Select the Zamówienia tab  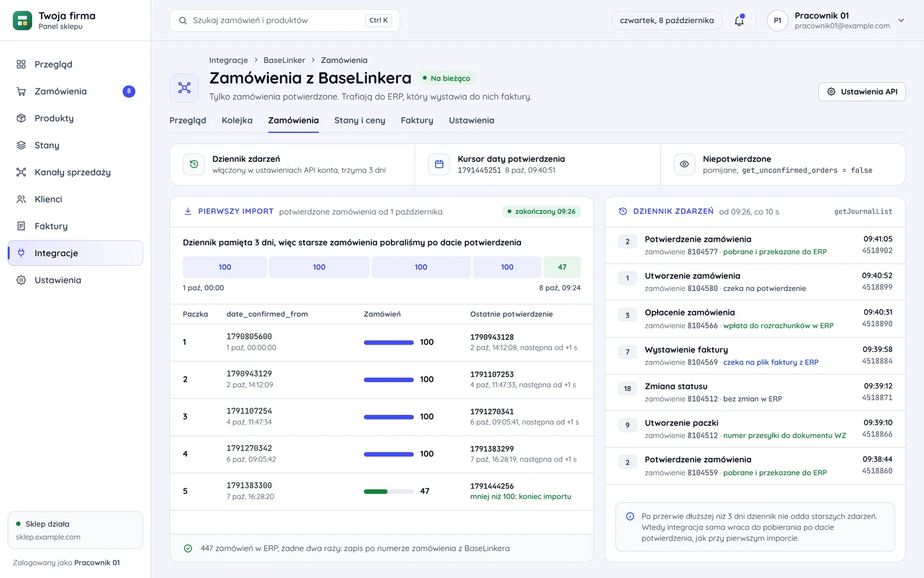293,120
